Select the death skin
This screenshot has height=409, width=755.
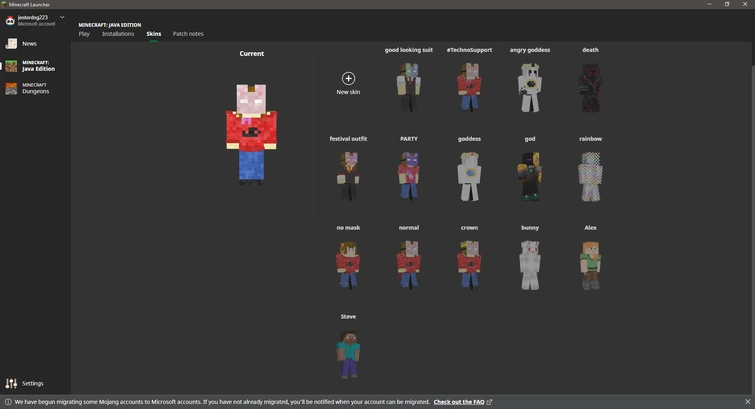590,87
